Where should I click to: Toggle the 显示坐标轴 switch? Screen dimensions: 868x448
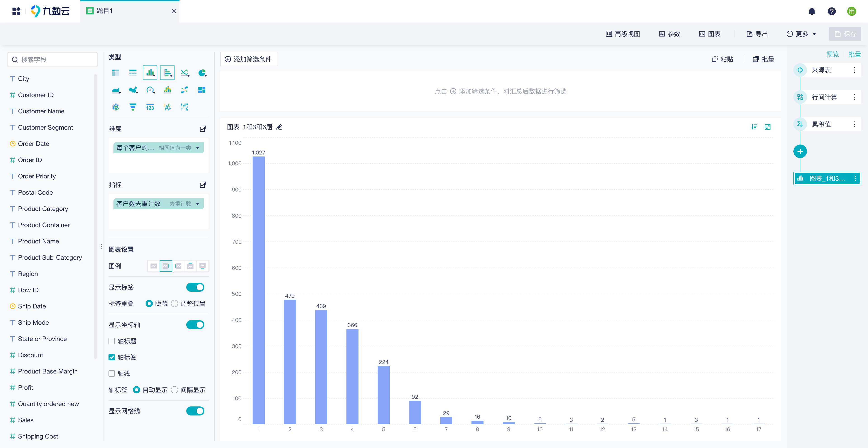[x=195, y=325]
